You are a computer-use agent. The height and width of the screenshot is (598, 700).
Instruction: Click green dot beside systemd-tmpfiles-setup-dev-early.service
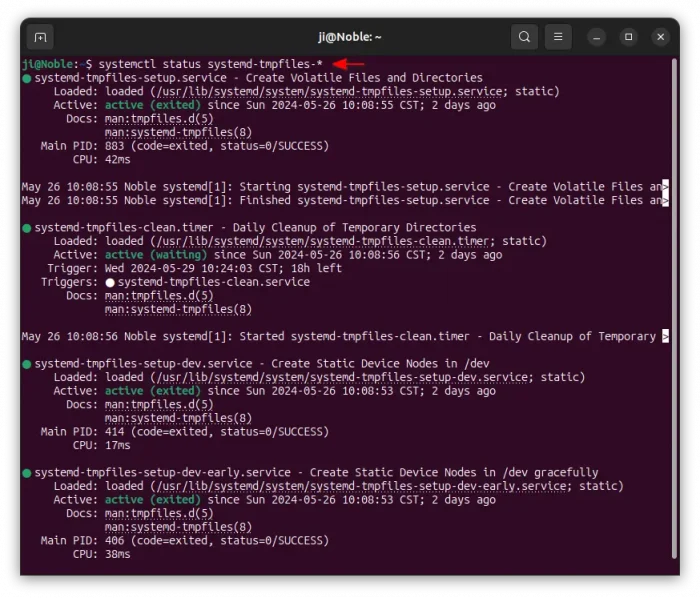click(x=27, y=473)
